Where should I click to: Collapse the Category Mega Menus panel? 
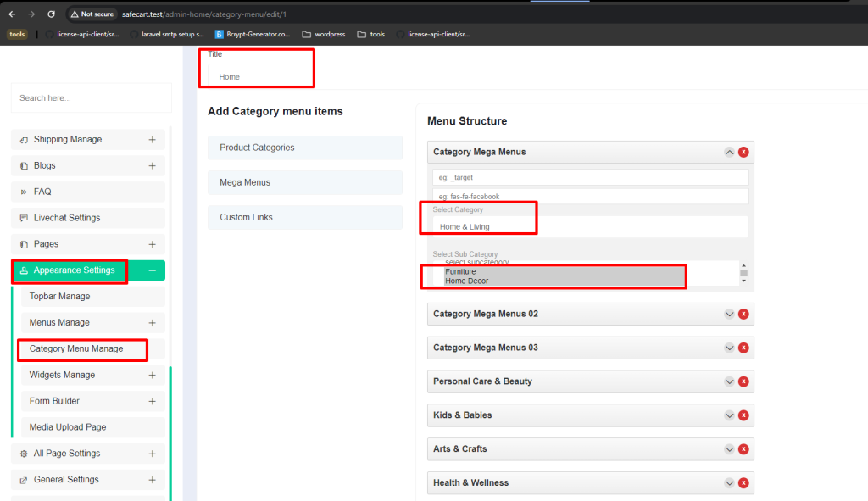pos(729,152)
